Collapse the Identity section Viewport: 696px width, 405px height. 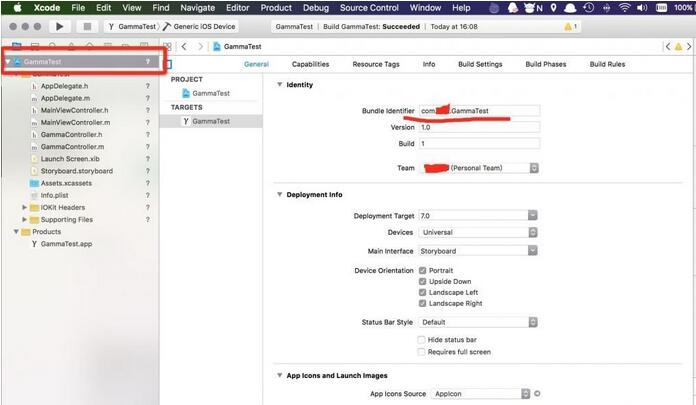[x=280, y=84]
